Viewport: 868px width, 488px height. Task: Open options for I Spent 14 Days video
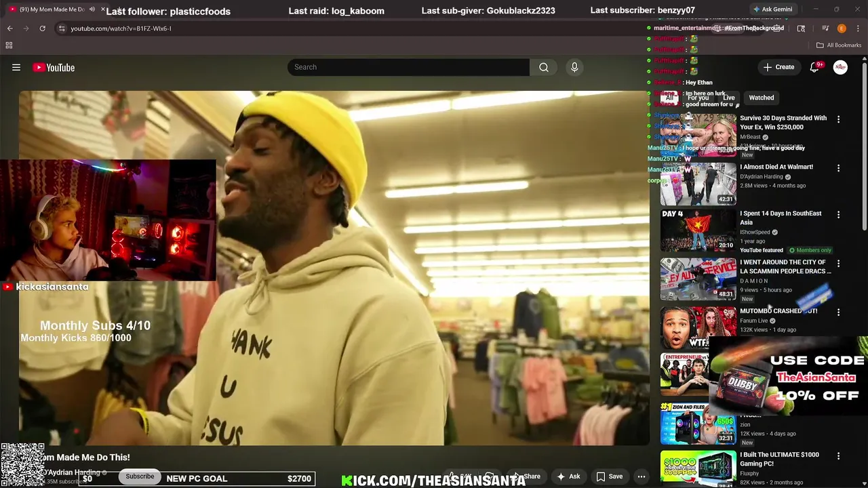838,215
